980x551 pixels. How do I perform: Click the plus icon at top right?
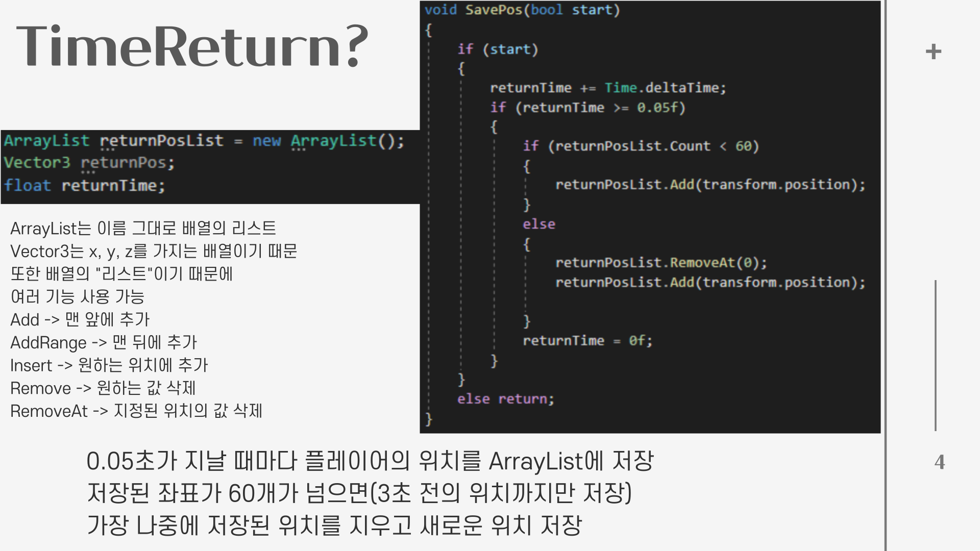(x=933, y=52)
